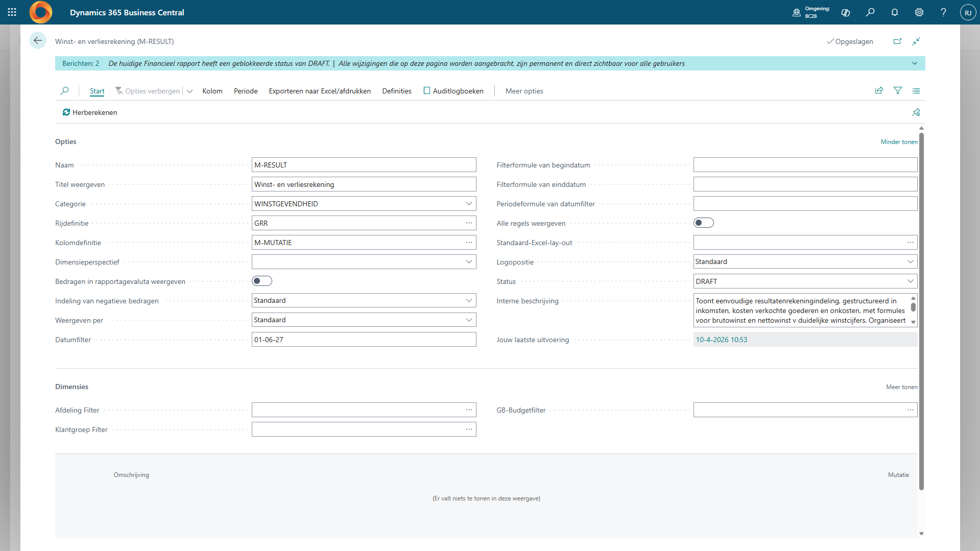Click into the Datumfilter input field
This screenshot has width=980, height=551.
pos(364,340)
